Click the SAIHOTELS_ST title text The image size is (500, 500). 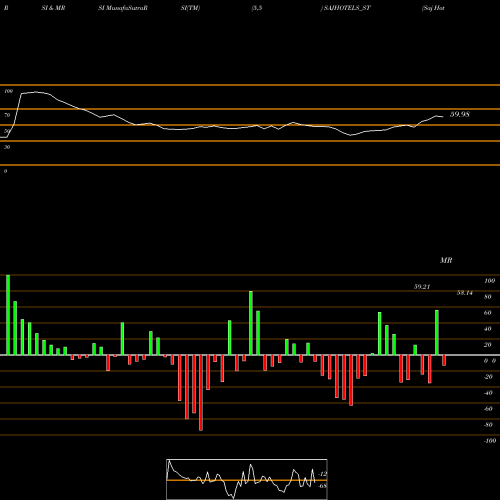click(347, 8)
